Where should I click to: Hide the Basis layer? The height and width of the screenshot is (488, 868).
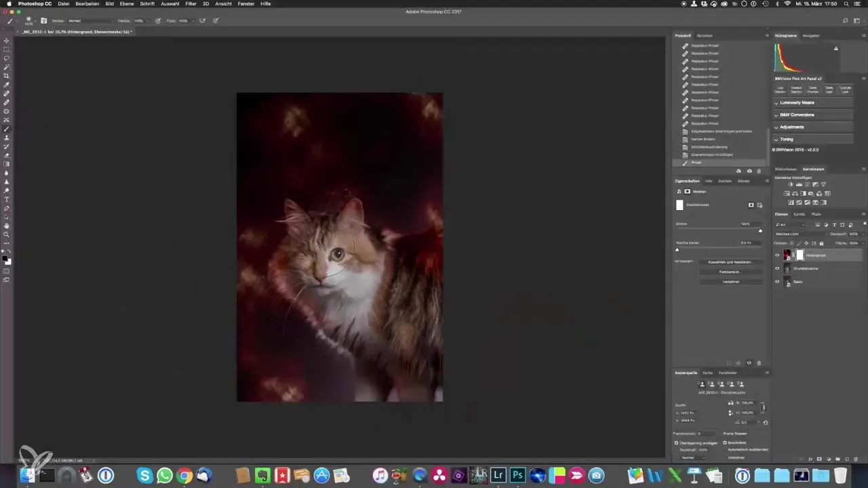pos(777,281)
